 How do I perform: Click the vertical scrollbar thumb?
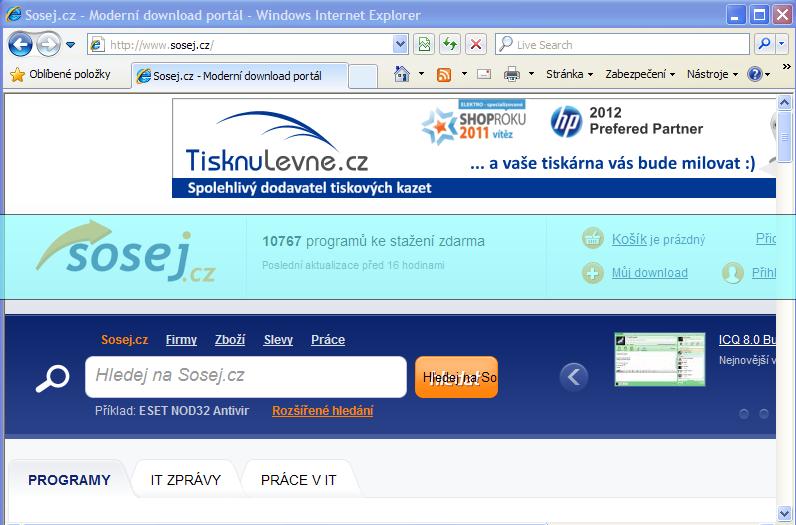pyautogui.click(x=784, y=137)
